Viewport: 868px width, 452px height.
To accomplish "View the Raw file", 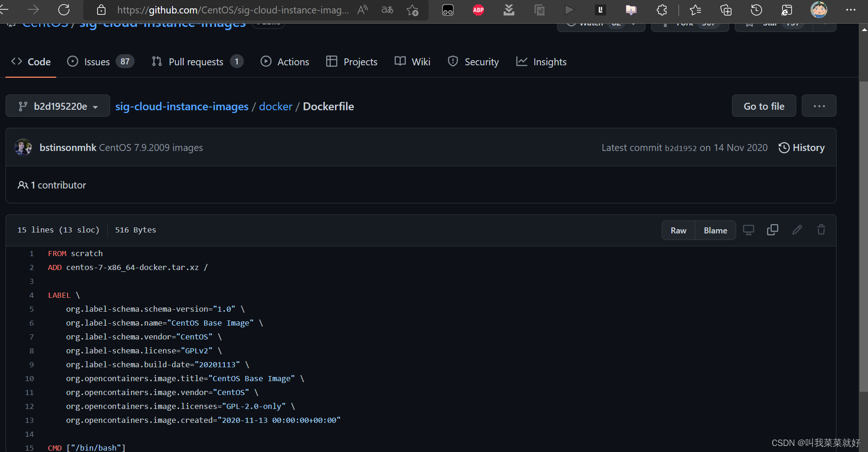I will point(678,230).
